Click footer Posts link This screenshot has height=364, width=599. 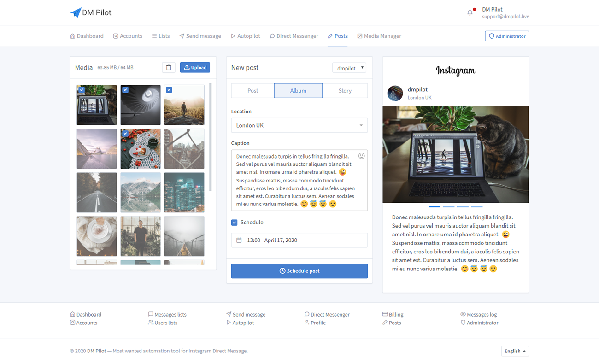point(392,323)
